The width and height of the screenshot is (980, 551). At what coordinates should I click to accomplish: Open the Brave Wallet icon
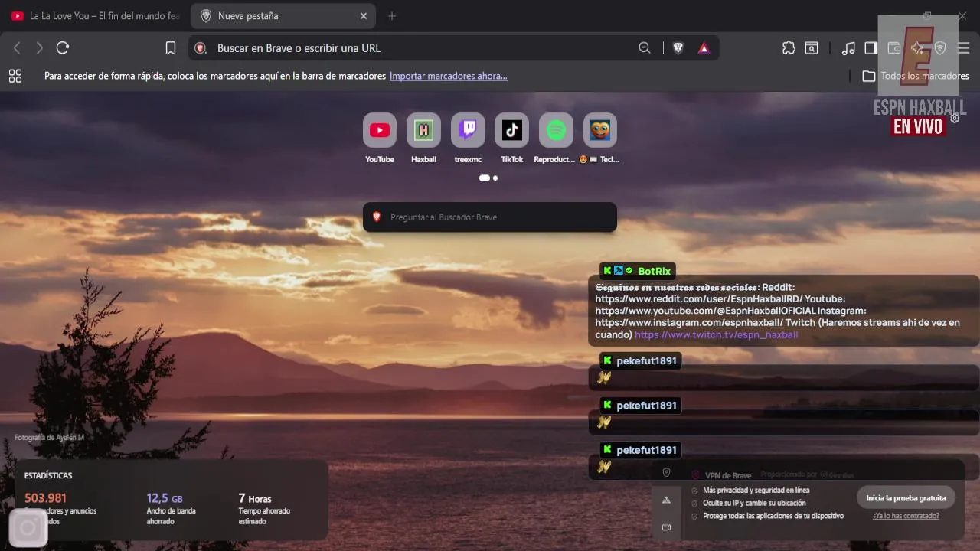click(893, 48)
